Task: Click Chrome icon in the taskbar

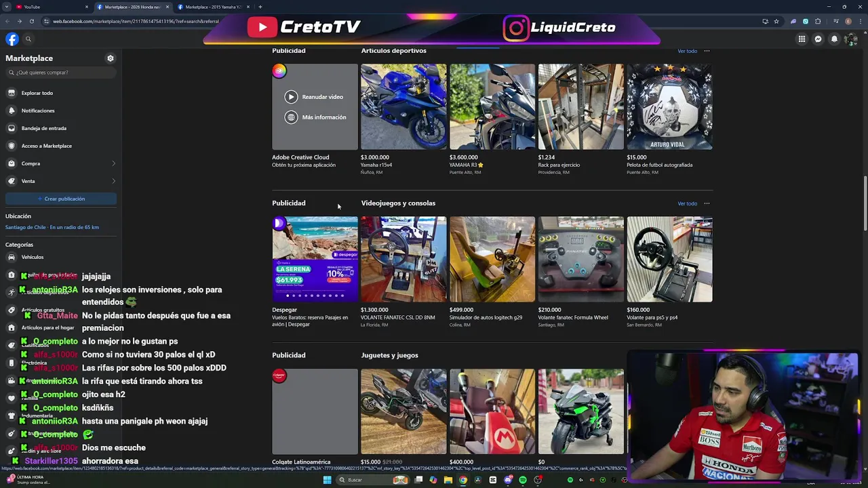Action: [462, 480]
